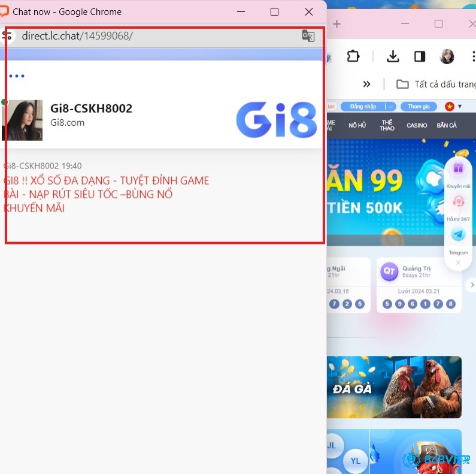Open the ĐÁ GÀ cockfighting banner
Viewport: 476px width, 474px height.
tap(394, 387)
